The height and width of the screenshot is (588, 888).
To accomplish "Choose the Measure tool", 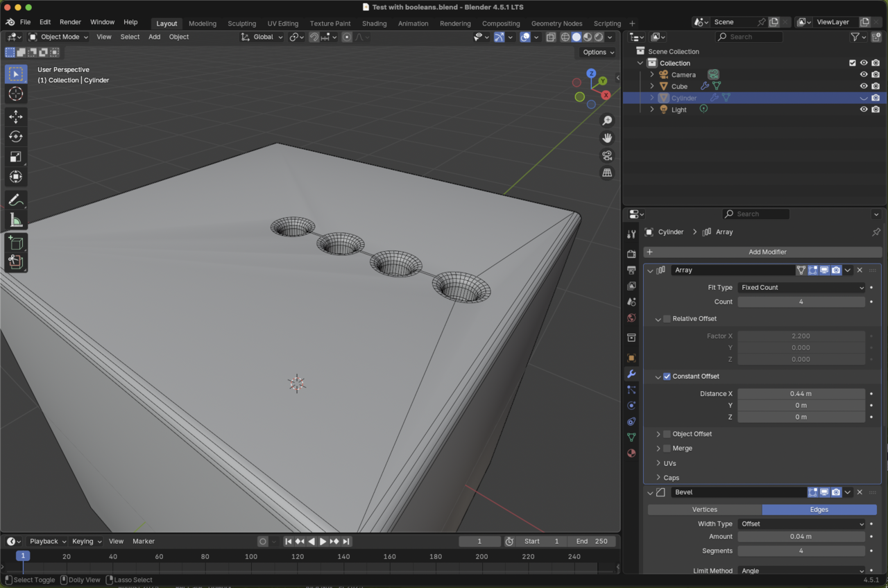I will (x=15, y=220).
